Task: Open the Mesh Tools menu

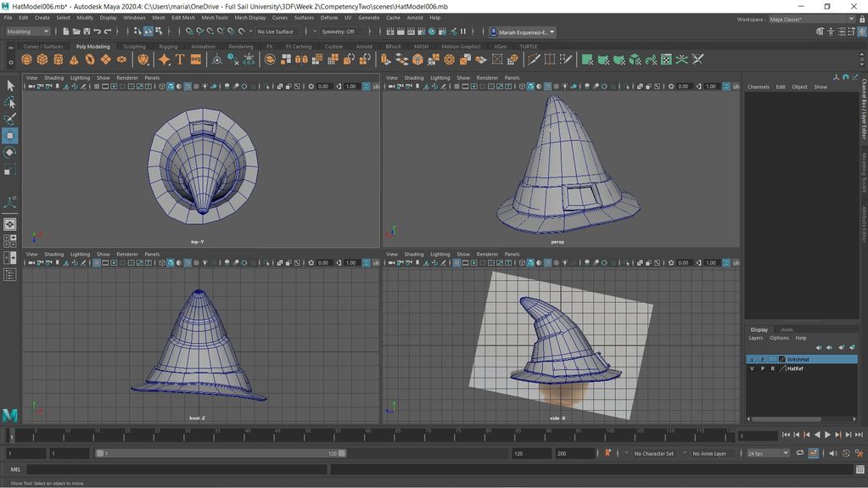Action: [x=215, y=17]
